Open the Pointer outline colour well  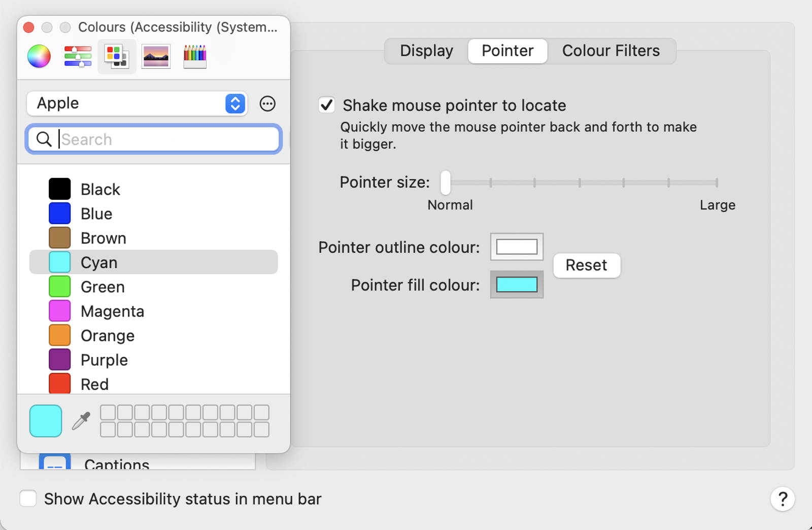point(517,247)
